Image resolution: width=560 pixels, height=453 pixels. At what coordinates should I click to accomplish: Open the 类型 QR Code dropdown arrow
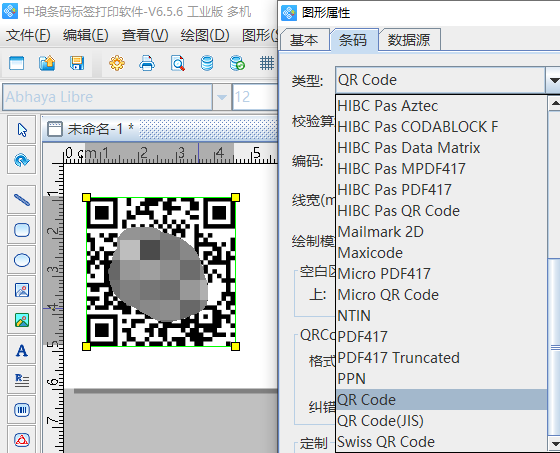pyautogui.click(x=553, y=80)
